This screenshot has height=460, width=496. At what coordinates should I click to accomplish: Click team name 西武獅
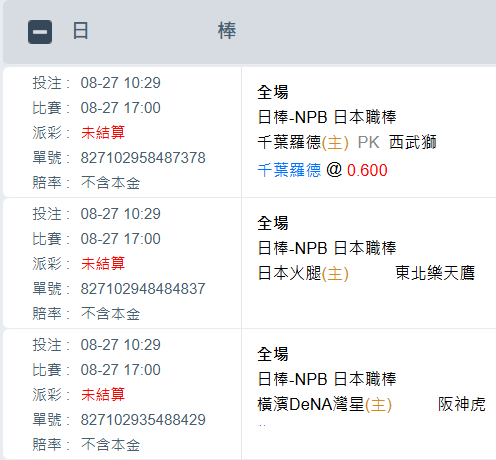(x=413, y=142)
